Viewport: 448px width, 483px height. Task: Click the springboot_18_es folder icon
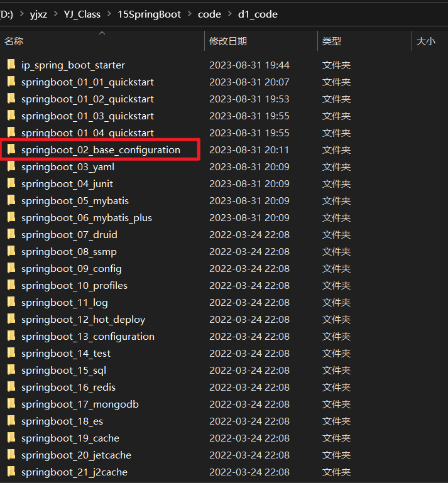pyautogui.click(x=11, y=420)
